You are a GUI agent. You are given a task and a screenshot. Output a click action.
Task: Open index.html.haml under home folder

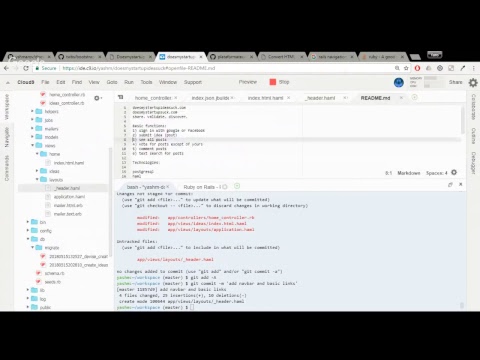(69, 163)
